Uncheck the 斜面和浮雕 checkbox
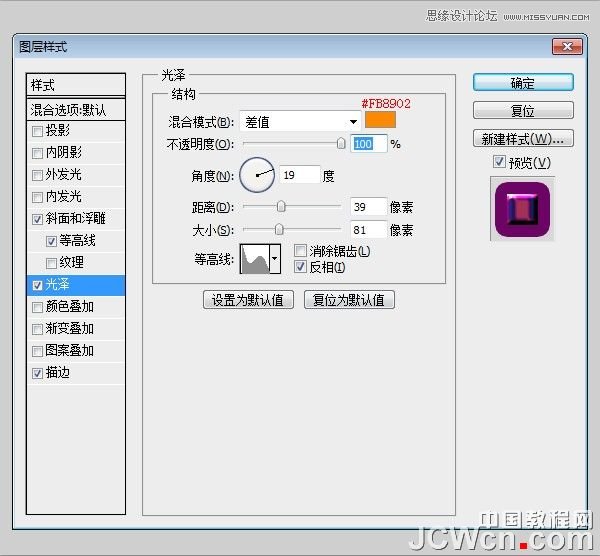The height and width of the screenshot is (556, 600). 37,219
